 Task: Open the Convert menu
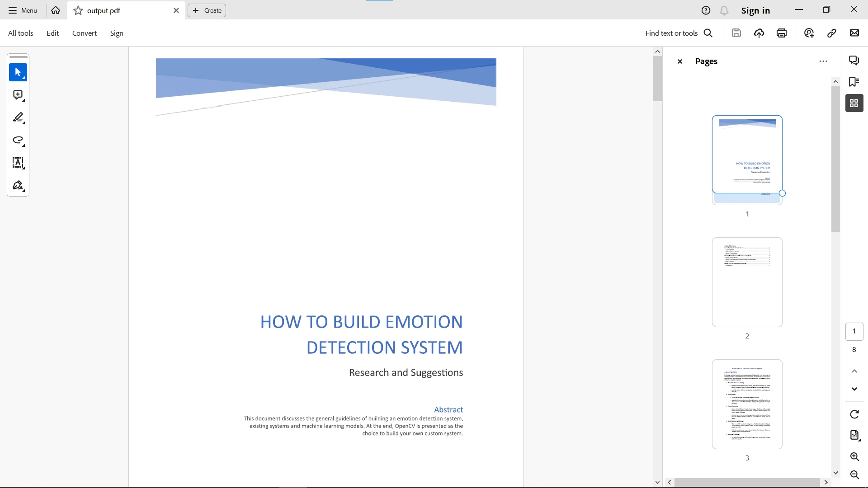pyautogui.click(x=85, y=33)
